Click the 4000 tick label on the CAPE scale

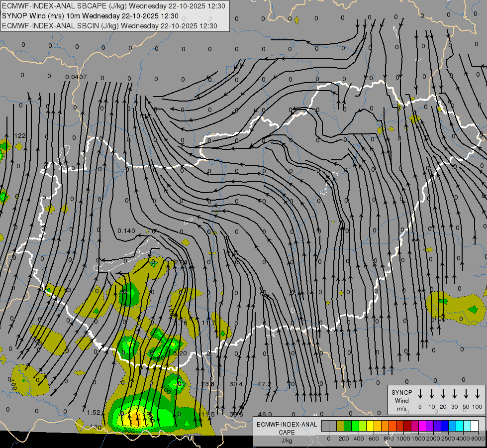[x=463, y=439]
